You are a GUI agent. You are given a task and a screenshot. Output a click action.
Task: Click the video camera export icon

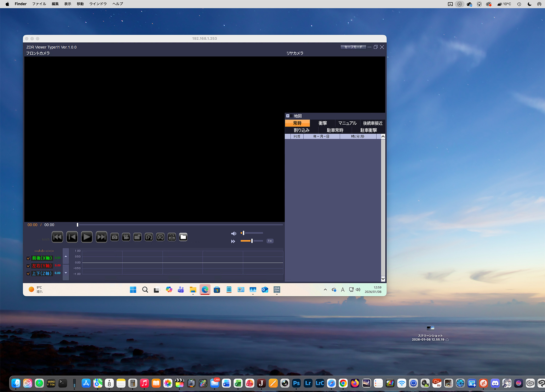pyautogui.click(x=126, y=237)
